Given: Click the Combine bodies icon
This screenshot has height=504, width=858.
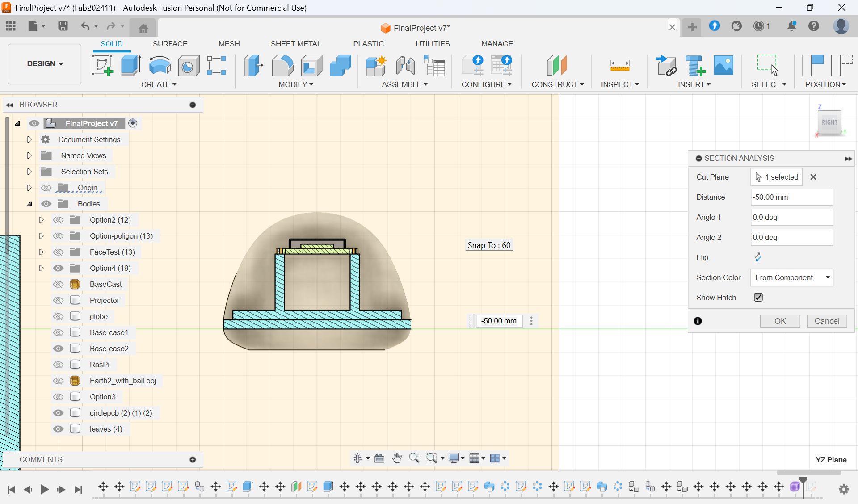Looking at the screenshot, I should click(341, 66).
